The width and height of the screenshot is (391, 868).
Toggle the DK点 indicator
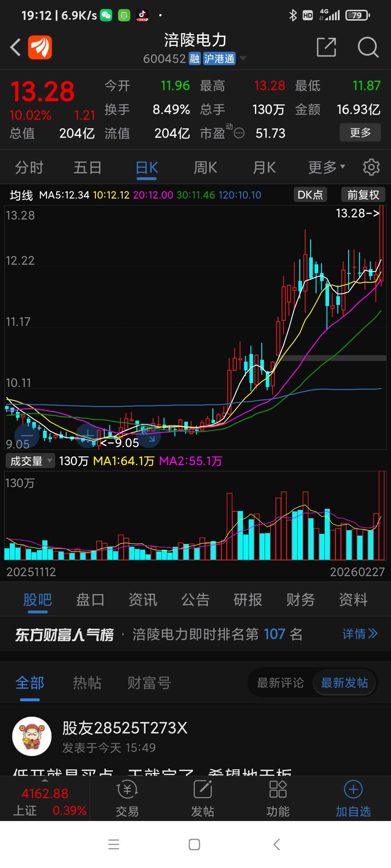click(310, 195)
